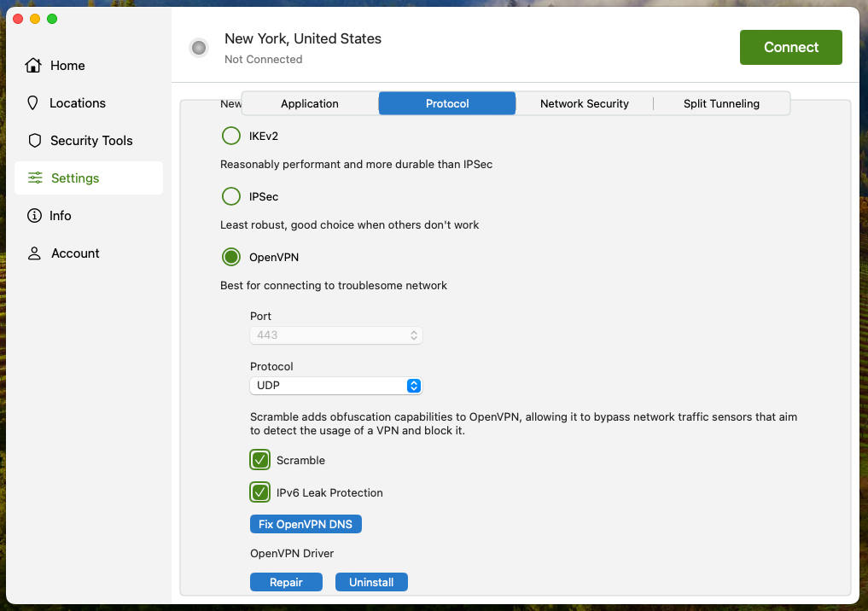
Task: Open the Home sidebar label
Action: [67, 66]
